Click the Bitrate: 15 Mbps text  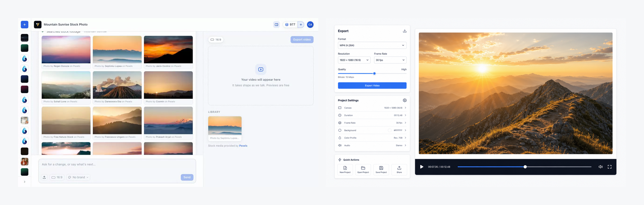[x=346, y=77]
